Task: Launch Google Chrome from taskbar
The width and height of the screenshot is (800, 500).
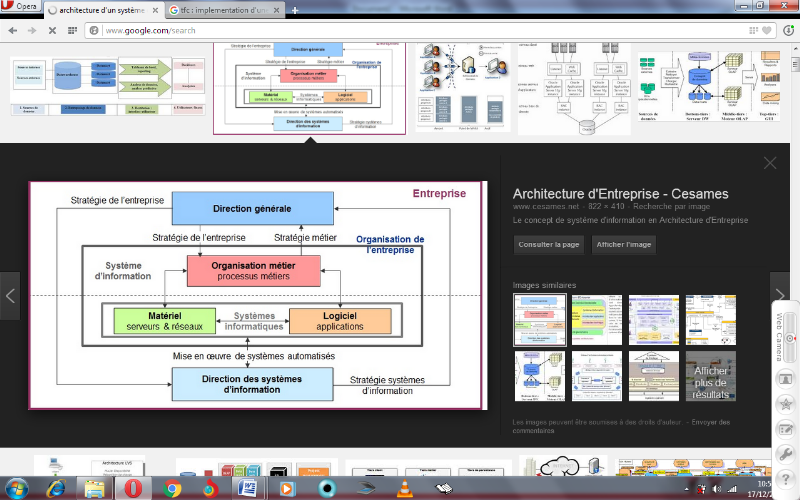Action: click(x=172, y=487)
